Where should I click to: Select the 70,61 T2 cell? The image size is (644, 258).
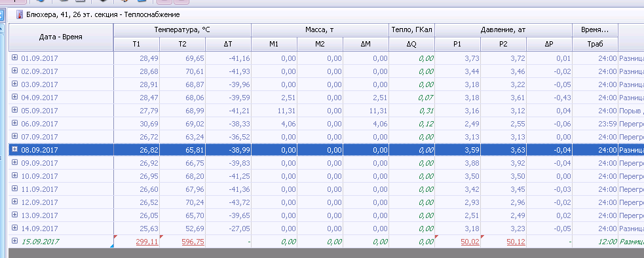(x=182, y=71)
